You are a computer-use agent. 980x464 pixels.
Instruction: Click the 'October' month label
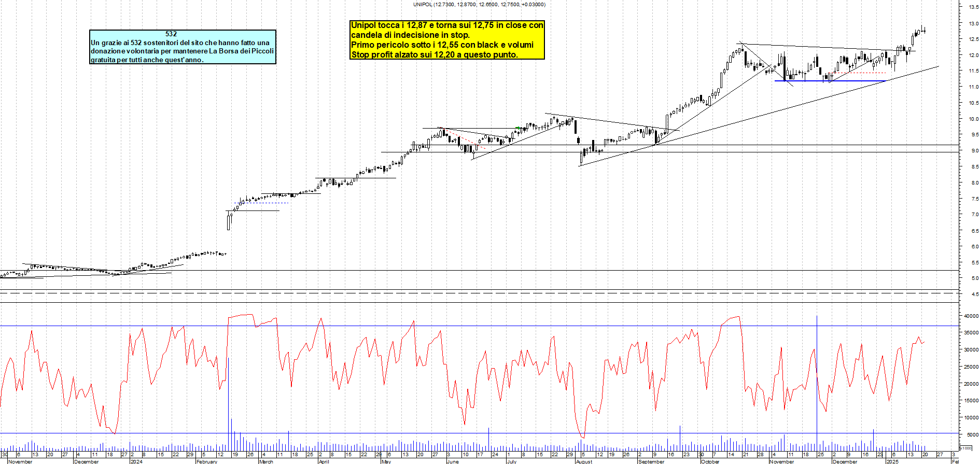point(710,461)
